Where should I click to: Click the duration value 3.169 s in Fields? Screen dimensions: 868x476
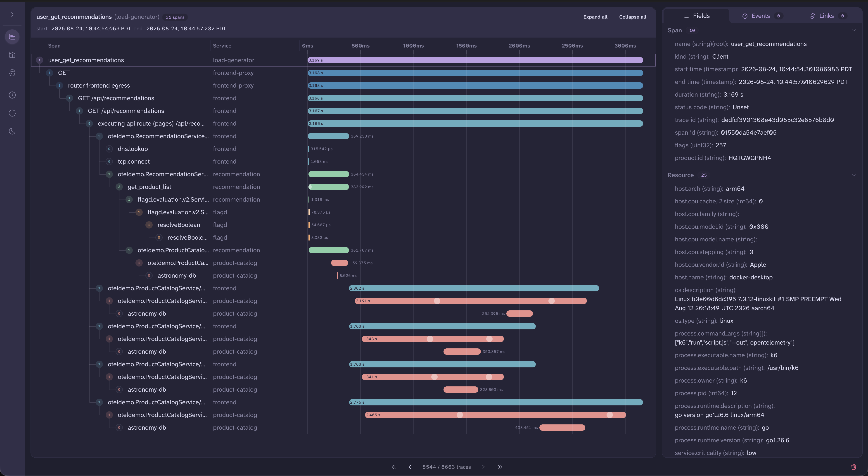click(x=733, y=95)
